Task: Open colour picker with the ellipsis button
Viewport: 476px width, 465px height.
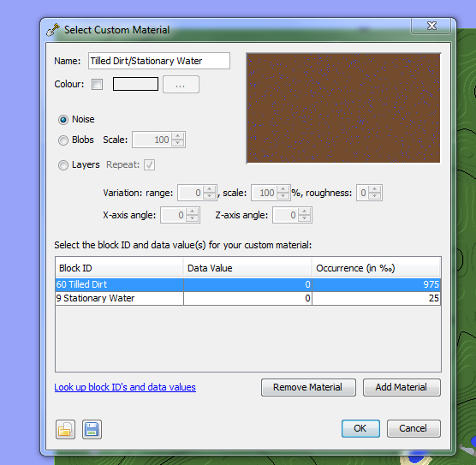Action: click(181, 85)
